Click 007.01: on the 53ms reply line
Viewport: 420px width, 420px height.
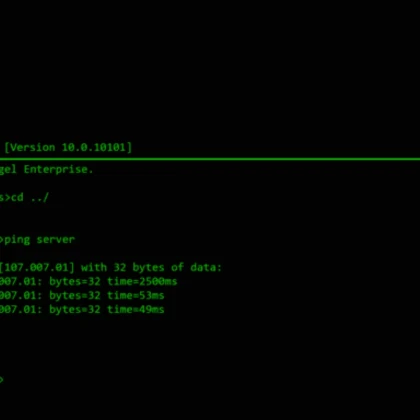click(x=21, y=295)
